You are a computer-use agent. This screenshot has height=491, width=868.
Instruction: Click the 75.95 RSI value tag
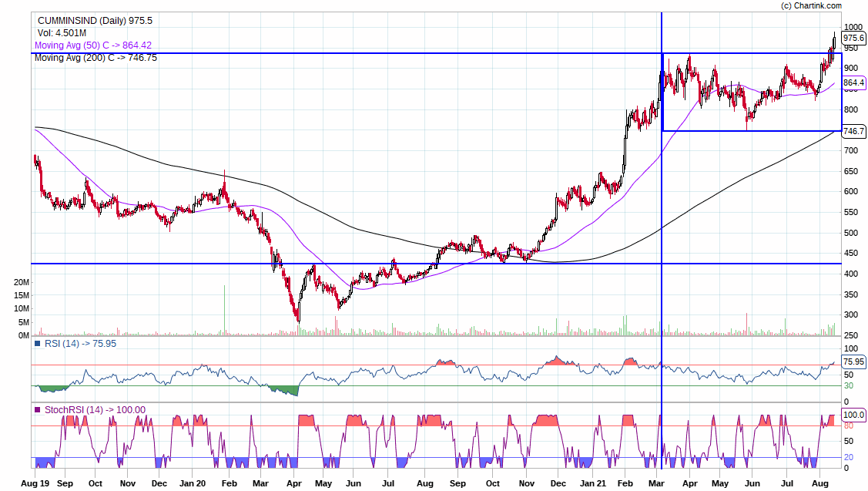[853, 362]
